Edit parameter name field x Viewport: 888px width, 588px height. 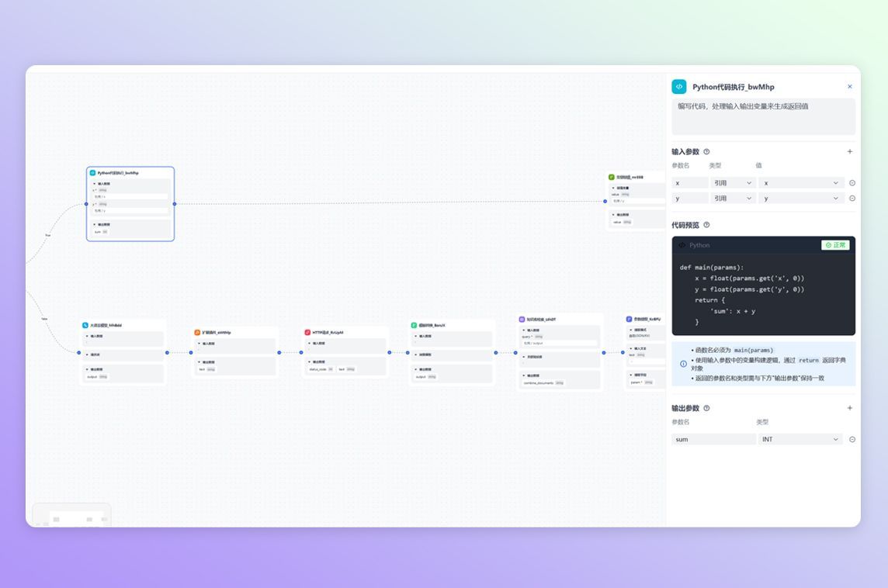(x=690, y=183)
